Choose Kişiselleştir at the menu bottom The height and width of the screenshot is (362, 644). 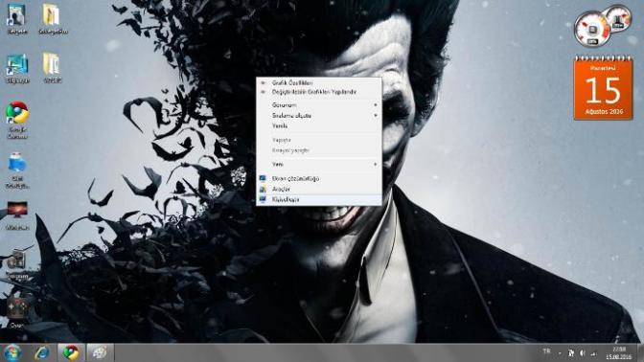(x=319, y=199)
